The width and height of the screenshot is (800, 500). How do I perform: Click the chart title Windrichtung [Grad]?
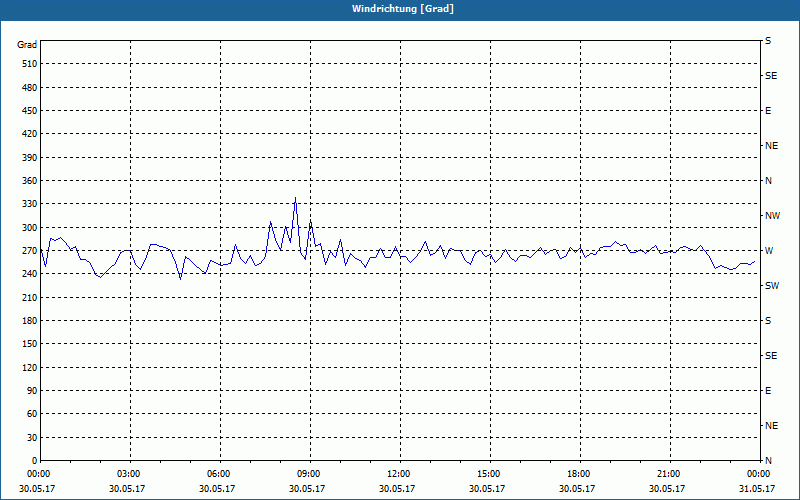[x=403, y=9]
